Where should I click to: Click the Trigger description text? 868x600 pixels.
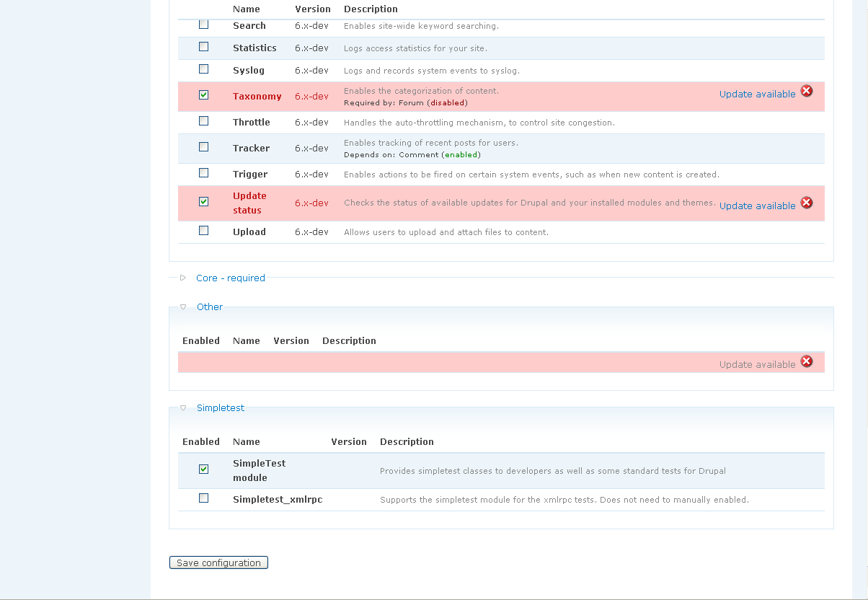click(531, 175)
